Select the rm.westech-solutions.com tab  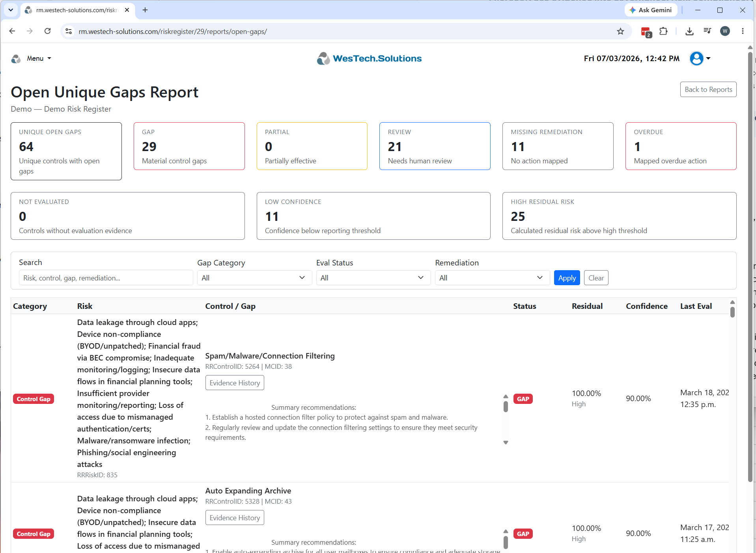click(x=77, y=10)
